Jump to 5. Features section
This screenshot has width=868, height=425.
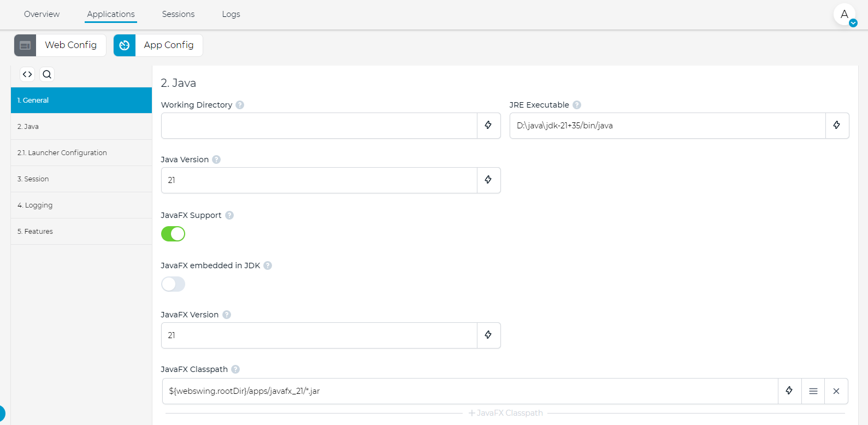pos(81,232)
